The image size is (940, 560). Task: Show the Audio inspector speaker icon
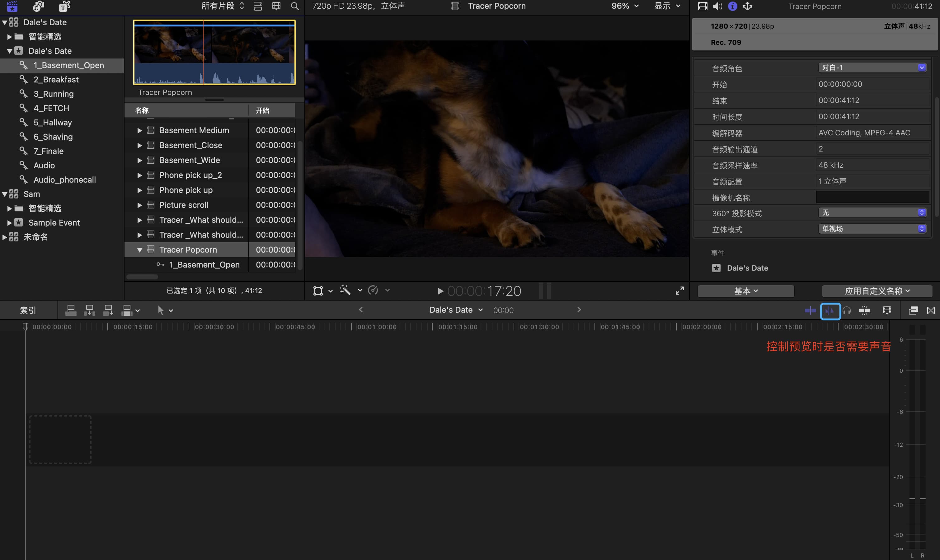(x=717, y=6)
